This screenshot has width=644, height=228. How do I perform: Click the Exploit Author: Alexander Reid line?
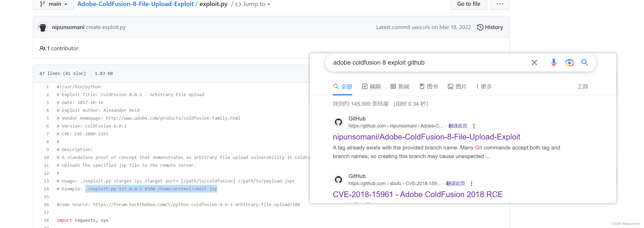[98, 110]
